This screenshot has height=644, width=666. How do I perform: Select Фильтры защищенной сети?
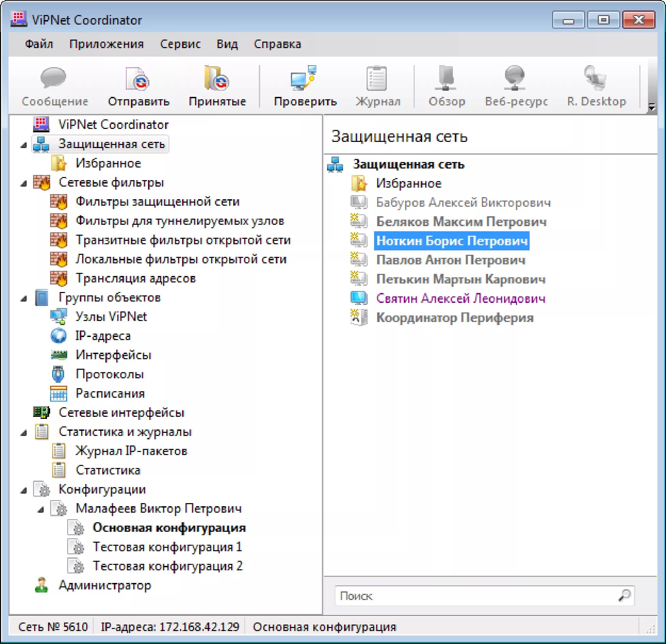coord(158,201)
